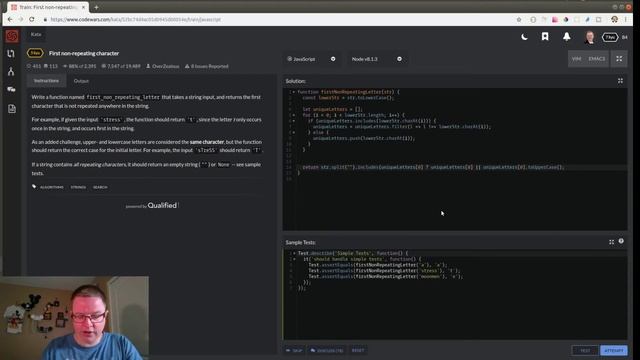The width and height of the screenshot is (640, 360).
Task: Submit with the ATTEMPT button
Action: [613, 350]
